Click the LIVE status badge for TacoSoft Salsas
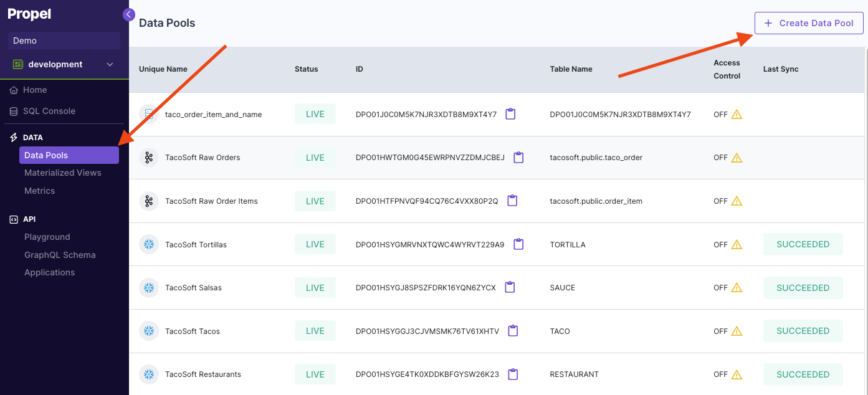Viewport: 868px width, 395px height. (x=315, y=288)
